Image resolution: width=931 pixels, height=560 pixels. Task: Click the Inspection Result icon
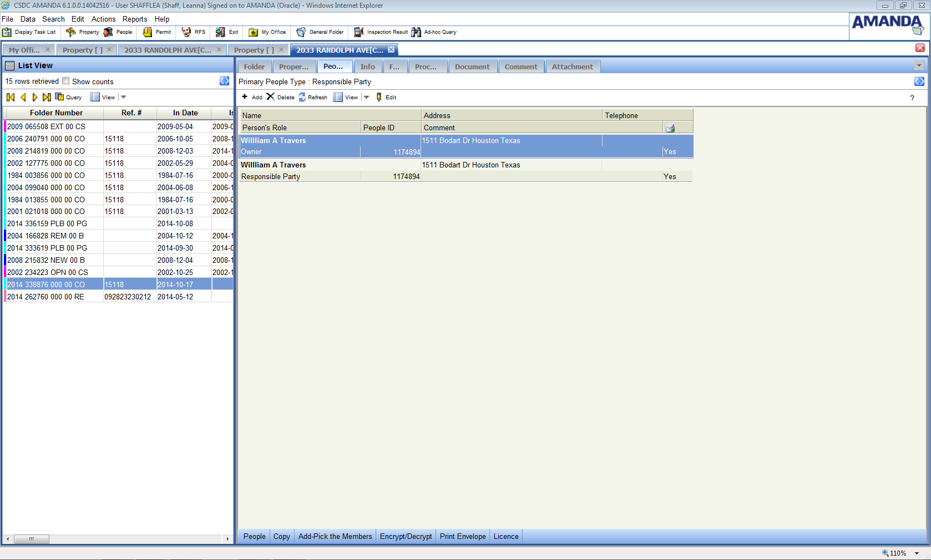(359, 32)
